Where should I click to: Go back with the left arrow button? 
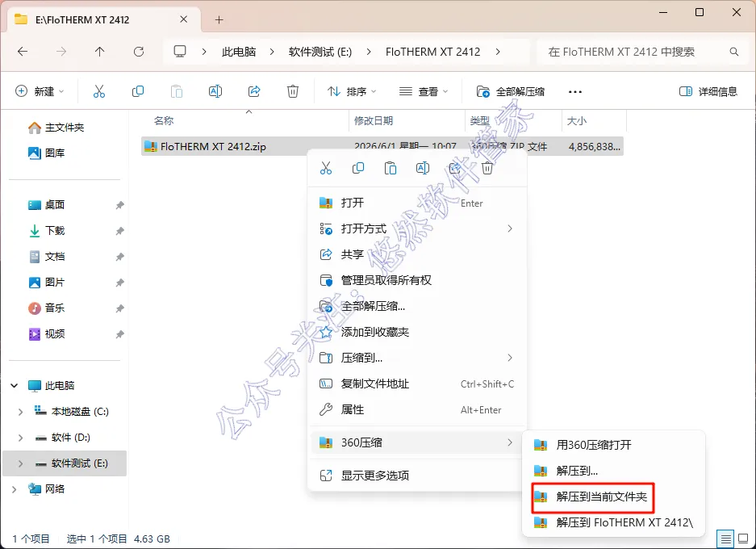click(x=23, y=52)
